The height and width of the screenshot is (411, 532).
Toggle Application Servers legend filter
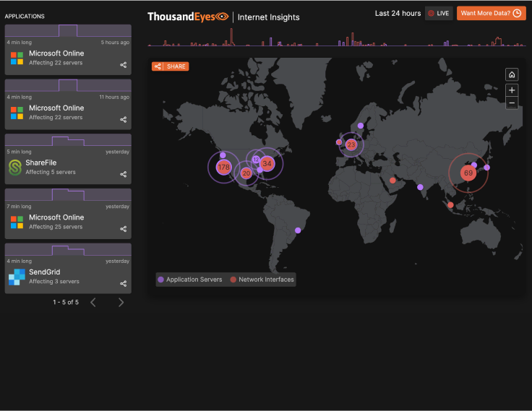(191, 280)
